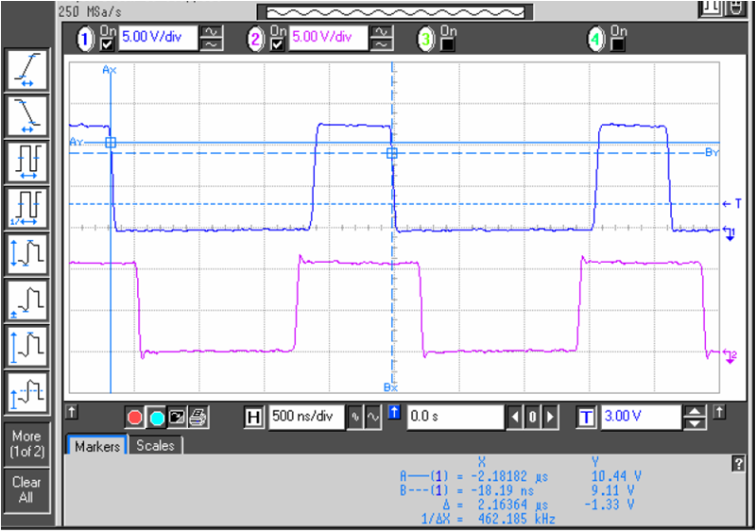
Task: Click the memory bar waveform overview
Action: [395, 12]
